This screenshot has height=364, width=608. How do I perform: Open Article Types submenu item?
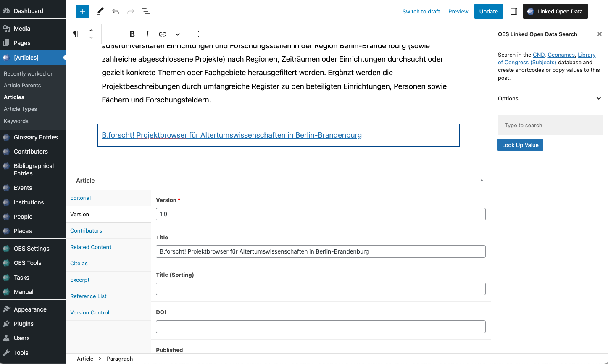coord(20,109)
